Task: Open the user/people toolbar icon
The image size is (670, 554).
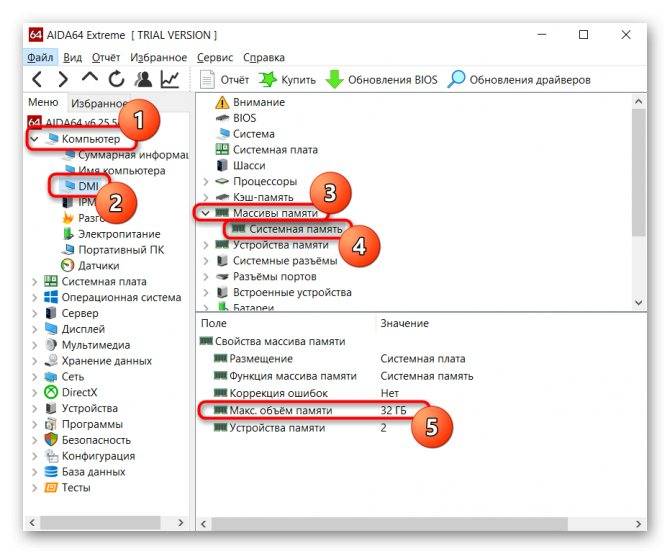Action: tap(143, 79)
